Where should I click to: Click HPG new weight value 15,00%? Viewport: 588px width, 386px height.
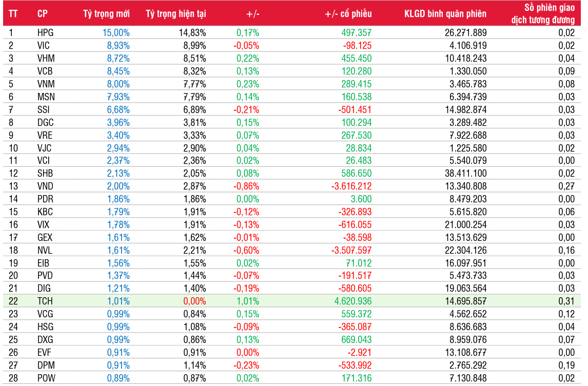(116, 33)
